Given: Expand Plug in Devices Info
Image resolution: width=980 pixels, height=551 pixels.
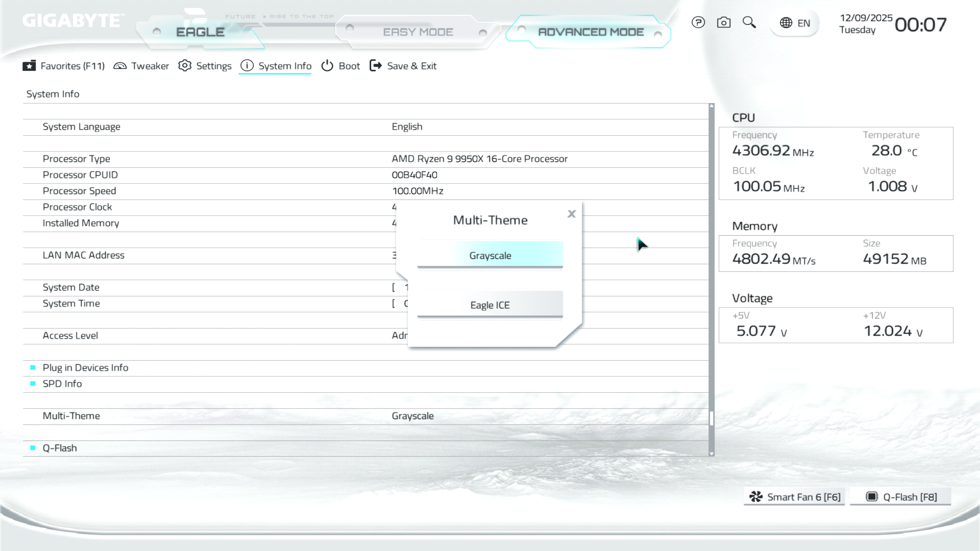Looking at the screenshot, I should click(x=85, y=368).
